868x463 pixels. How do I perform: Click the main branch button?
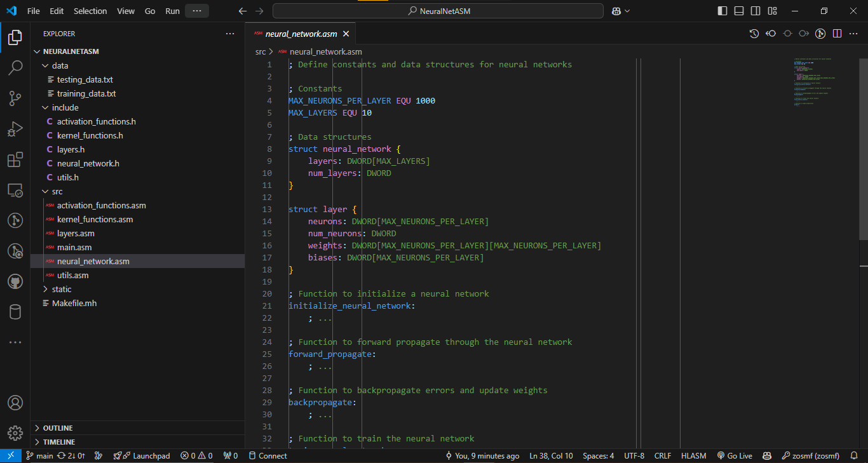[x=39, y=455]
